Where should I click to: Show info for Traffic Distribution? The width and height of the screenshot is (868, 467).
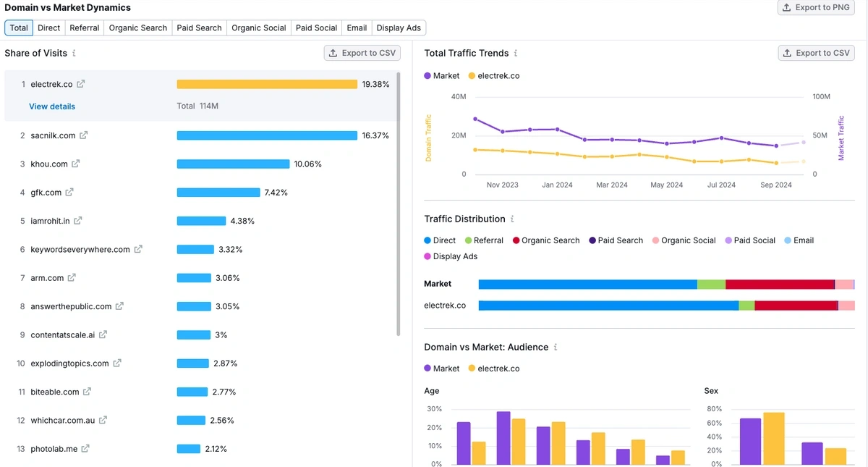(x=513, y=219)
